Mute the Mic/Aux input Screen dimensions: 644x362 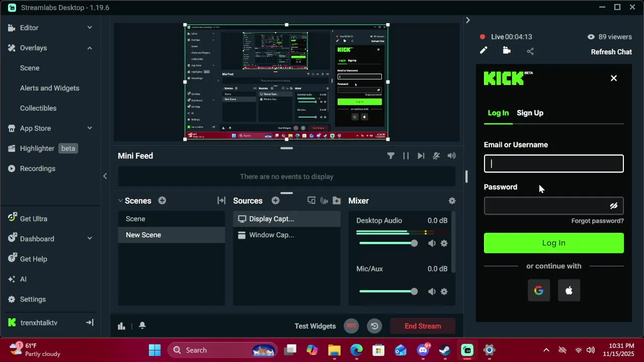click(x=432, y=292)
